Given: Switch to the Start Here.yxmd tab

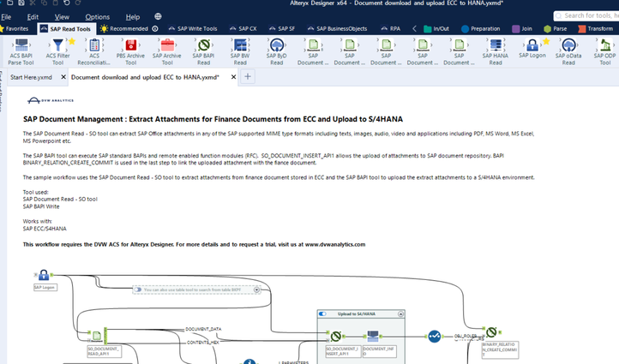Looking at the screenshot, I should click(x=31, y=77).
